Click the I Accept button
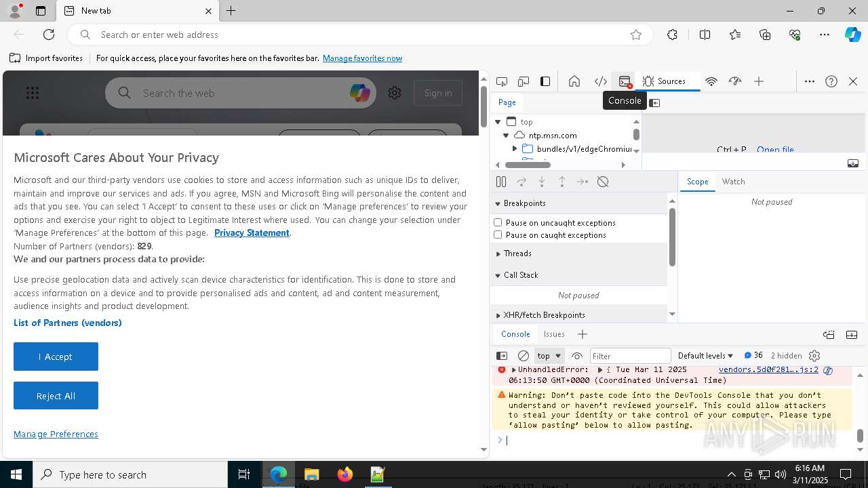 click(56, 357)
